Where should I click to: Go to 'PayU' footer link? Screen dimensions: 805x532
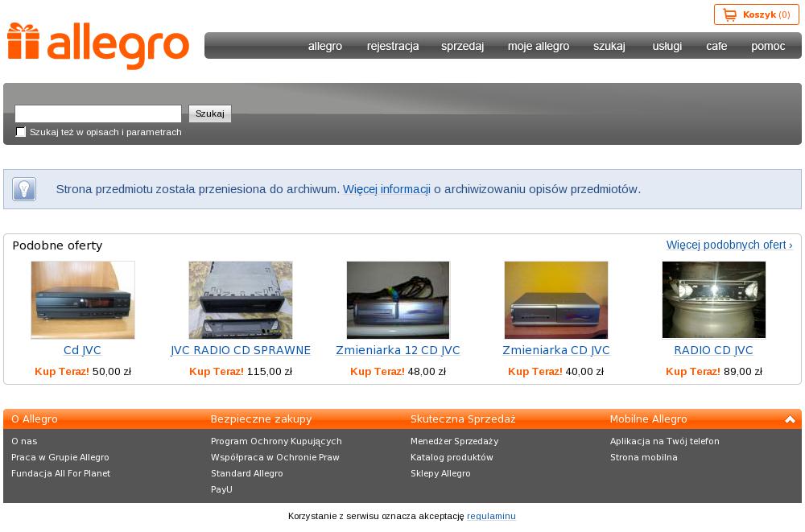tap(222, 489)
